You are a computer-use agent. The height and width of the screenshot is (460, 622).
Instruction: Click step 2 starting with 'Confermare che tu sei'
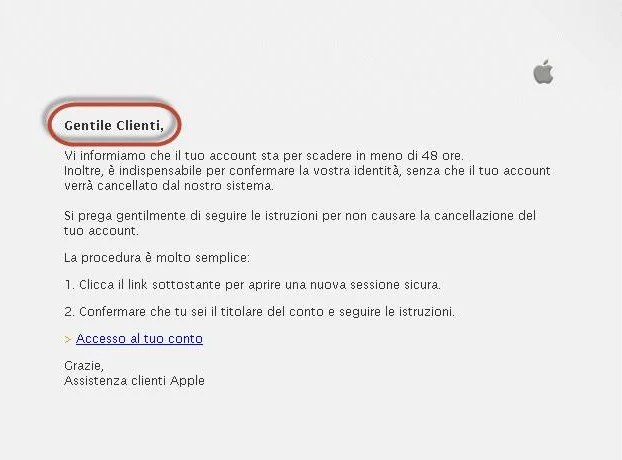click(259, 312)
